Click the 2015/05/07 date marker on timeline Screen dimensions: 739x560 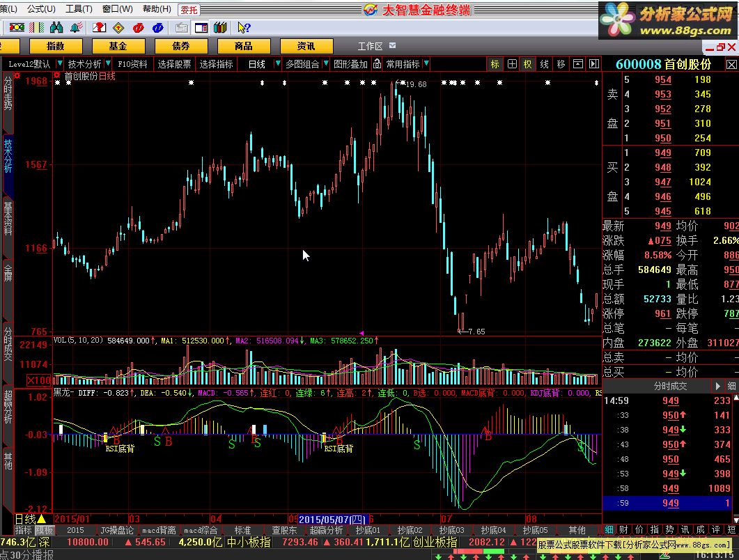pos(332,519)
